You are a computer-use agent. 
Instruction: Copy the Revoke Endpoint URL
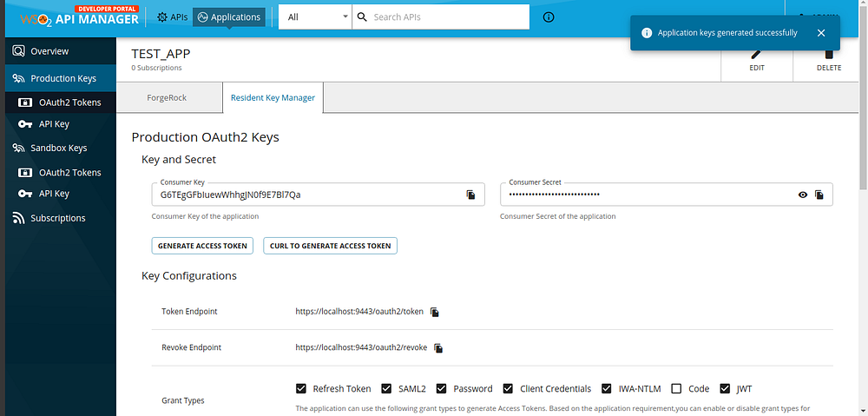click(x=438, y=348)
